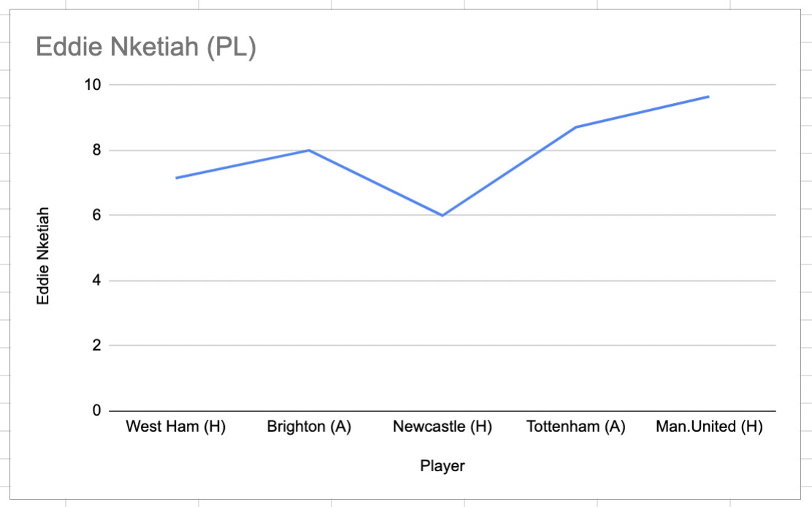Image resolution: width=812 pixels, height=507 pixels.
Task: Click the Tottenham (A) axis label
Action: [x=576, y=427]
